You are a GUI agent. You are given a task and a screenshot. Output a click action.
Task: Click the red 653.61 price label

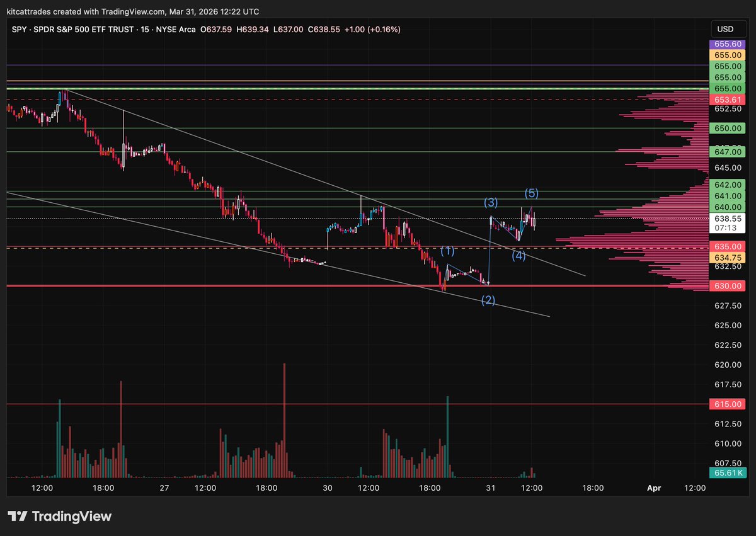pyautogui.click(x=727, y=100)
